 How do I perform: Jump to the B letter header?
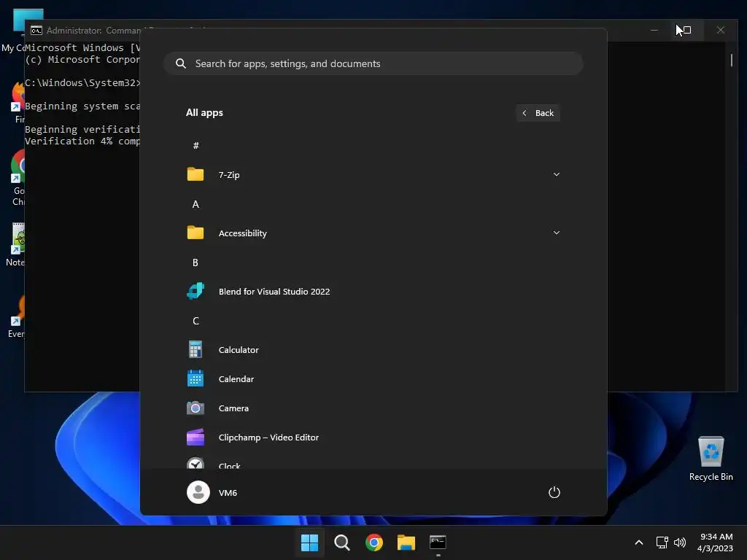(196, 262)
